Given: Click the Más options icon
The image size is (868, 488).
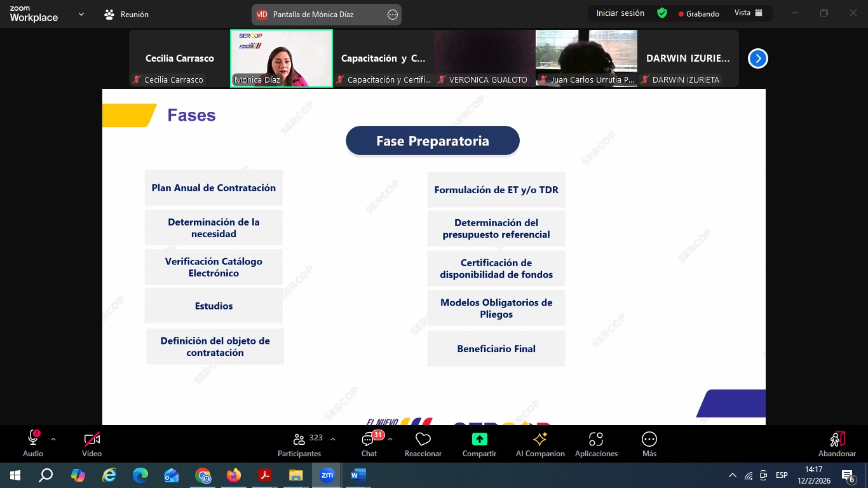Looking at the screenshot, I should pyautogui.click(x=649, y=440).
